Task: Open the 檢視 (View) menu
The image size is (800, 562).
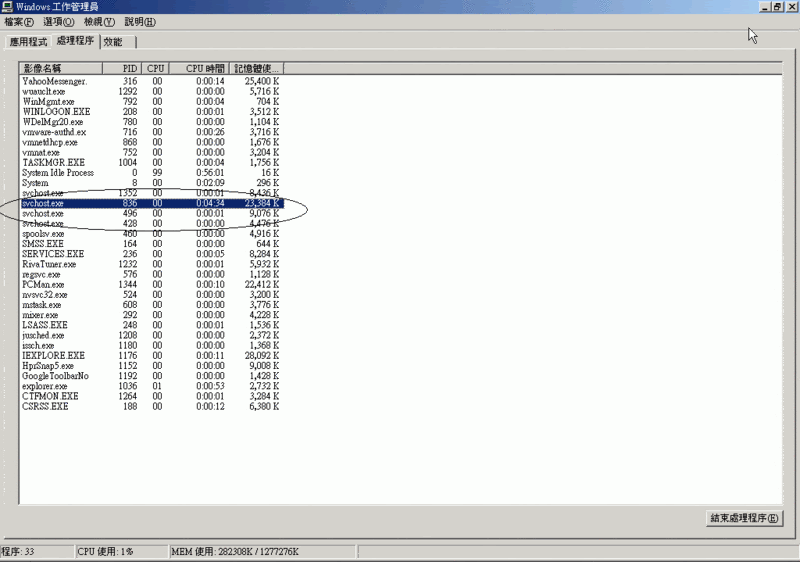Action: 101,22
